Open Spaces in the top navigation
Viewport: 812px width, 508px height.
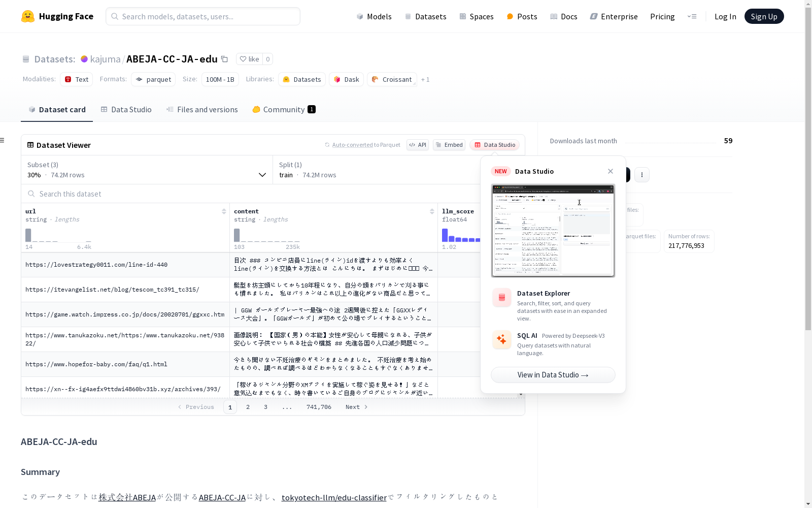476,16
